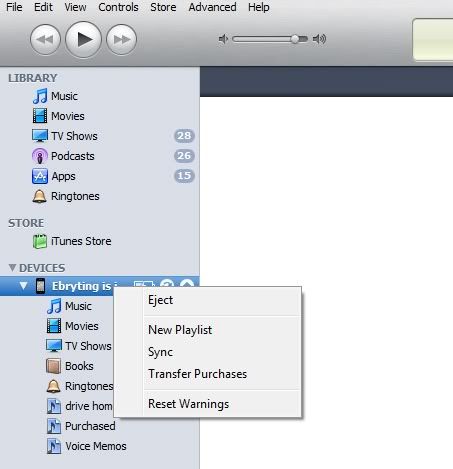
Task: Open the Advanced menu
Action: [212, 7]
